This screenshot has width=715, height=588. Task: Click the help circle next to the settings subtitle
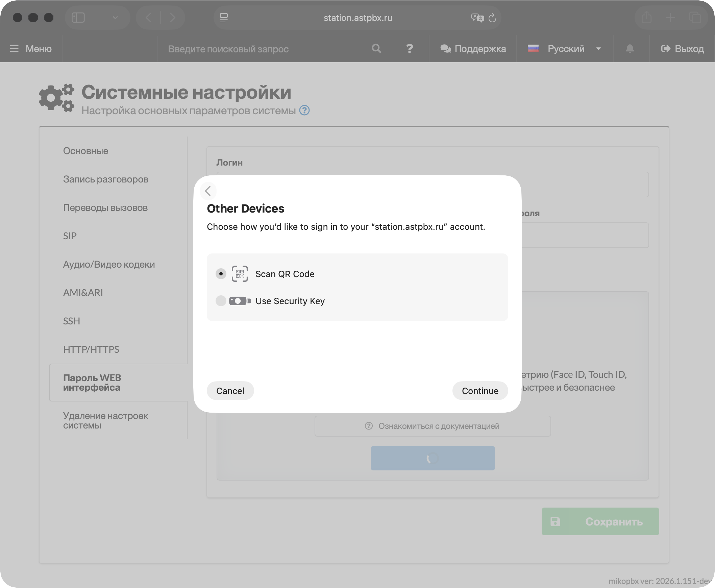[x=304, y=111]
